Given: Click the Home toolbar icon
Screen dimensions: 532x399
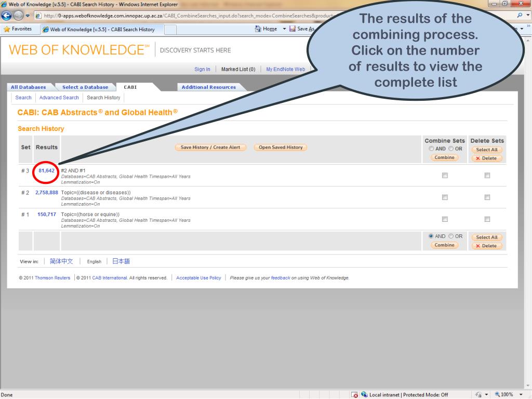Looking at the screenshot, I should [x=258, y=29].
